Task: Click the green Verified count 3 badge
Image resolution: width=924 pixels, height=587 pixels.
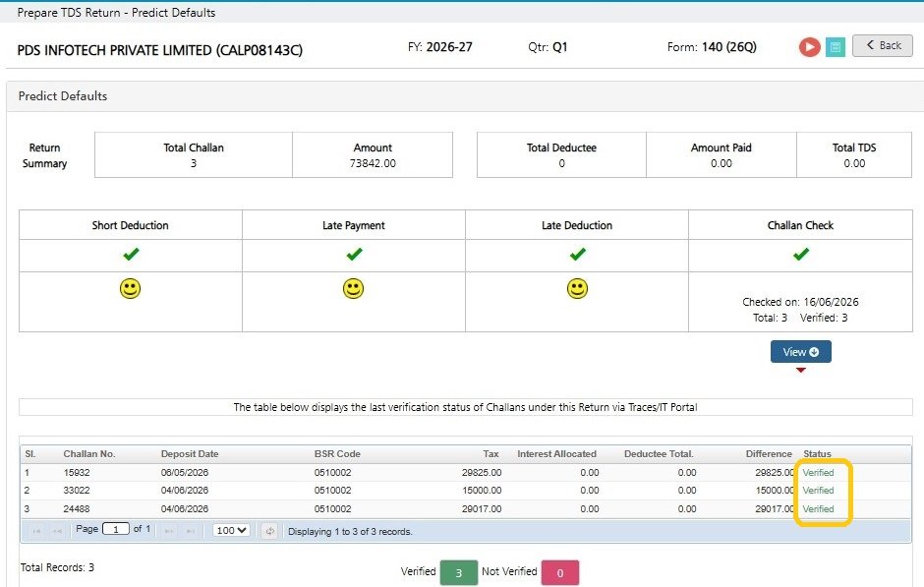Action: [458, 572]
